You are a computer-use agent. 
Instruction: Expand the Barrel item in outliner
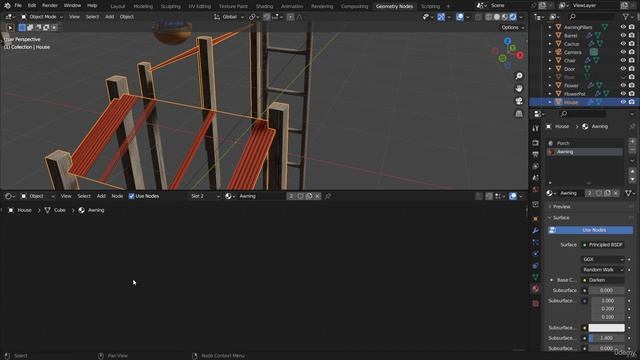pyautogui.click(x=550, y=36)
